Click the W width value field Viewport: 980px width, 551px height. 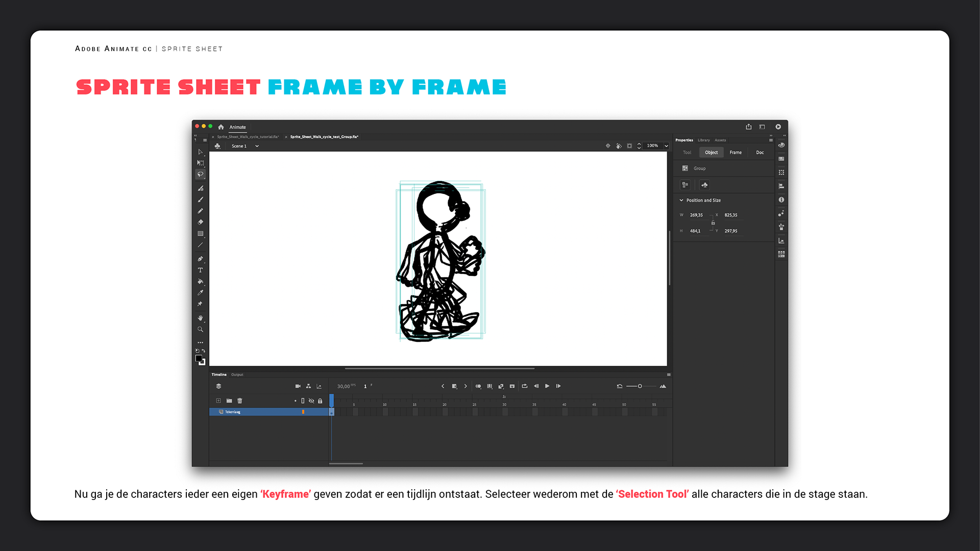pos(696,215)
